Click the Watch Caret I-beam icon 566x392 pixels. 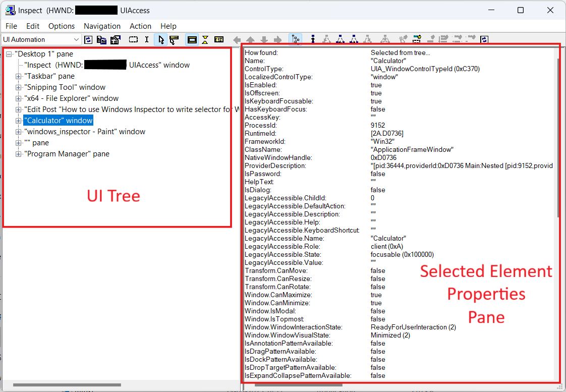pyautogui.click(x=147, y=39)
